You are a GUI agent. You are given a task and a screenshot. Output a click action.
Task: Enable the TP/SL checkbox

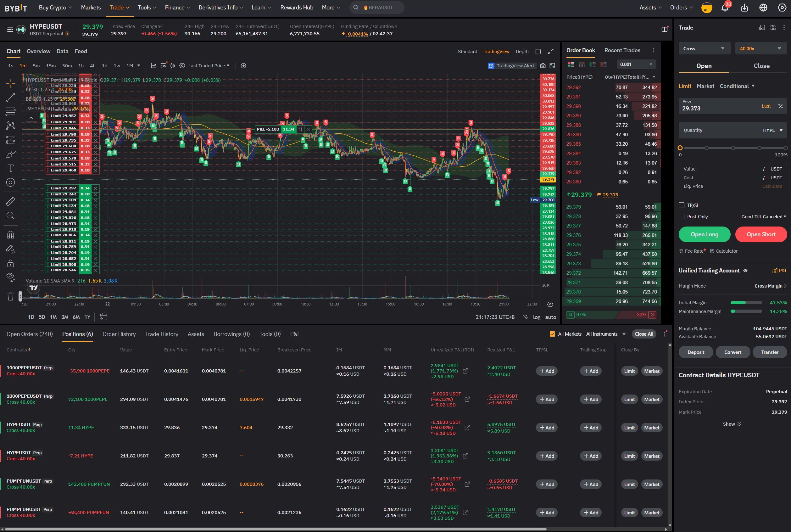coord(682,205)
